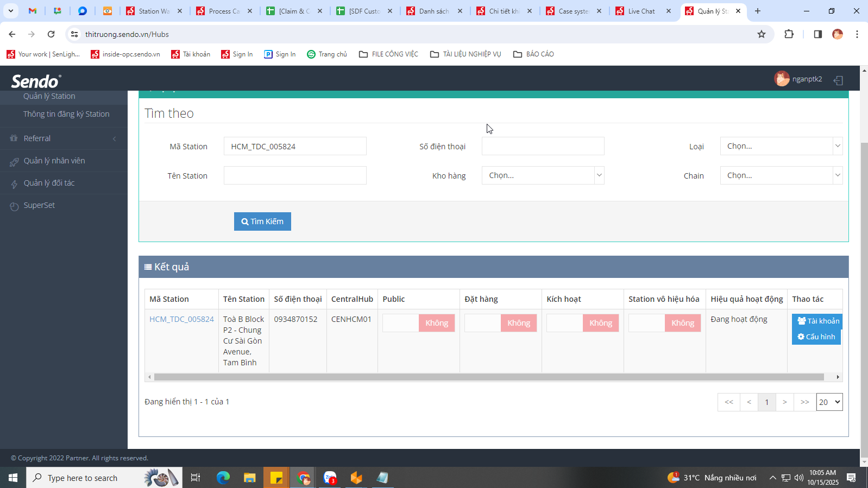
Task: Open the Loại dropdown
Action: (x=781, y=146)
